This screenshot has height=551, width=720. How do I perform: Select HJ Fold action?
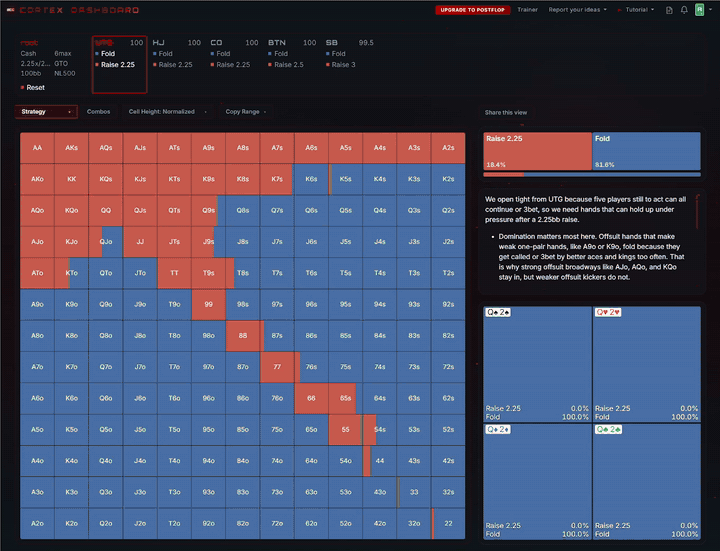pos(163,54)
